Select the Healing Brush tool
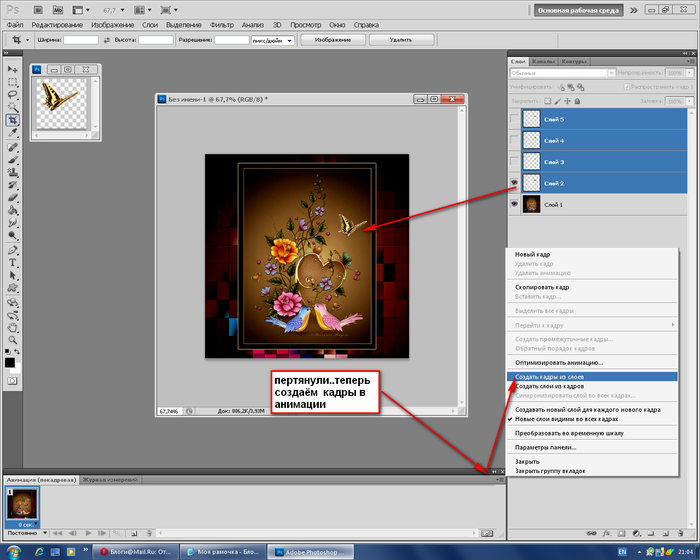This screenshot has height=560, width=700. coord(12,147)
